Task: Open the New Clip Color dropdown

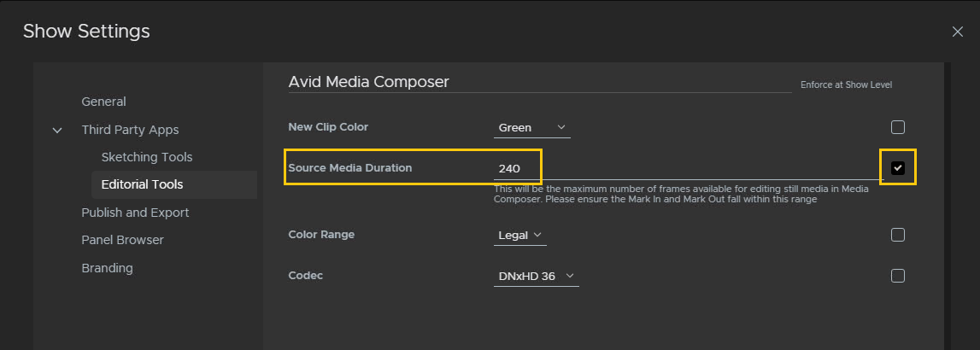Action: 532,127
